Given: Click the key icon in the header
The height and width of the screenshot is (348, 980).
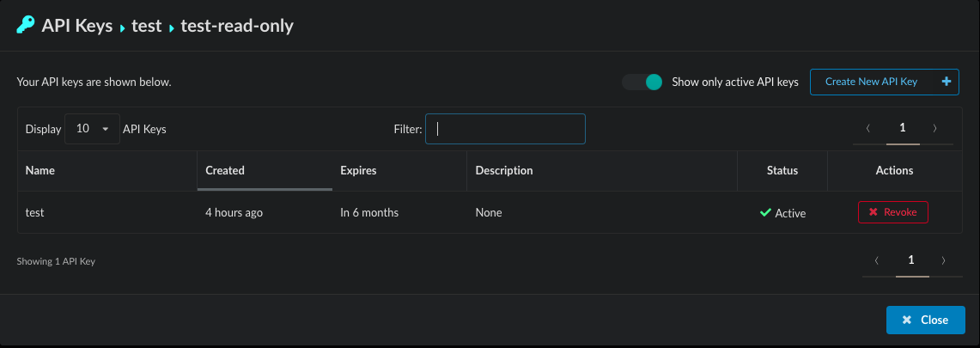Looking at the screenshot, I should (26, 26).
